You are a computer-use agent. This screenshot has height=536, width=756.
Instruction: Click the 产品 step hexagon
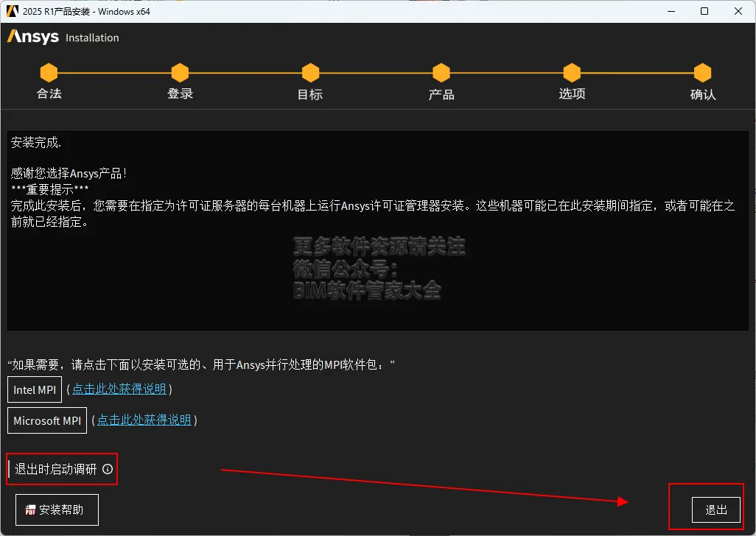click(x=441, y=73)
